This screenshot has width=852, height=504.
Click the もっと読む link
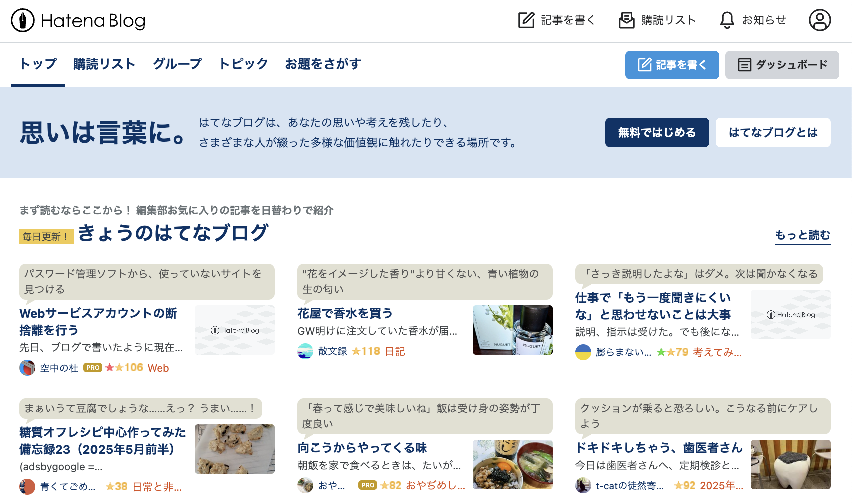[x=802, y=235]
